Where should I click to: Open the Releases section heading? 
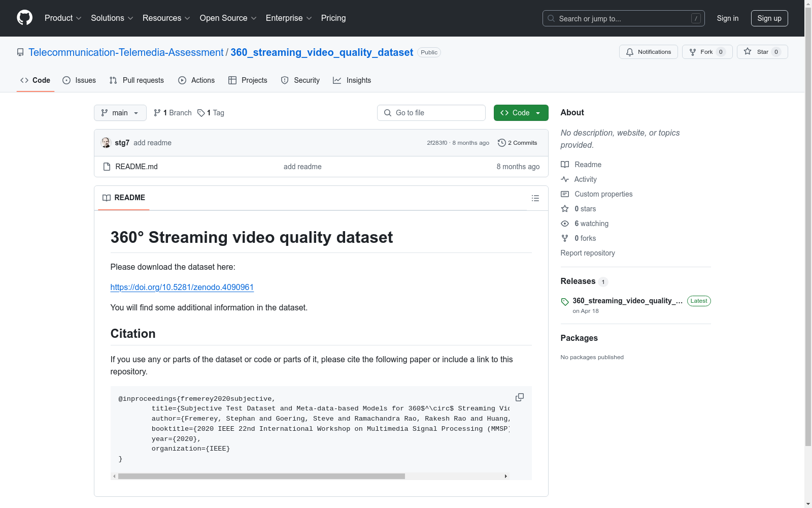click(578, 281)
